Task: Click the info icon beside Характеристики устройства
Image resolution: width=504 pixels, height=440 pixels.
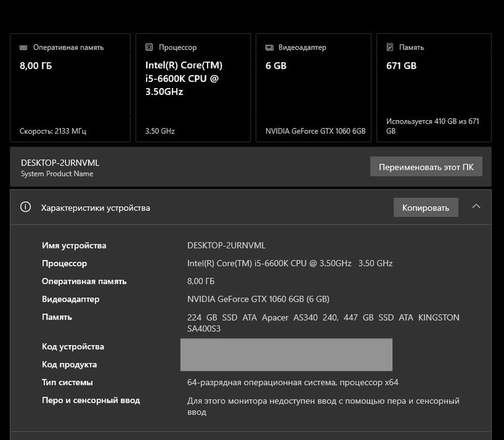Action: [x=26, y=207]
